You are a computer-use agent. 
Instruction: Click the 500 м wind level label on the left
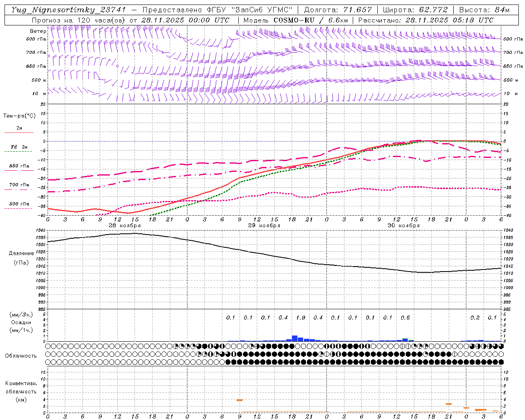pos(39,80)
